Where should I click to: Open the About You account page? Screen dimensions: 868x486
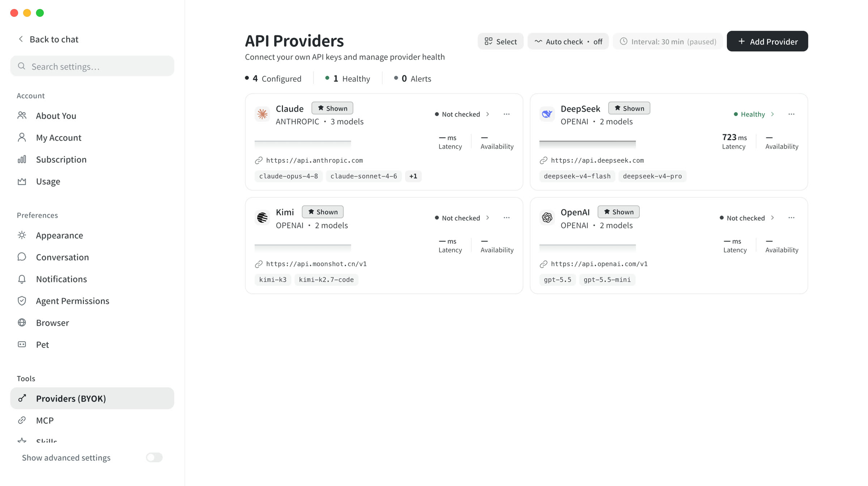click(92, 116)
